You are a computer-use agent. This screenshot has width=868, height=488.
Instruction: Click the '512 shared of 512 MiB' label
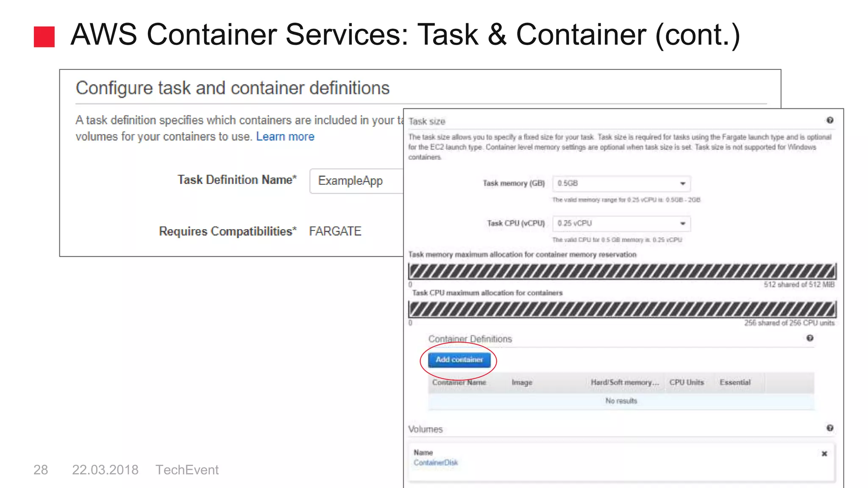[x=799, y=284]
